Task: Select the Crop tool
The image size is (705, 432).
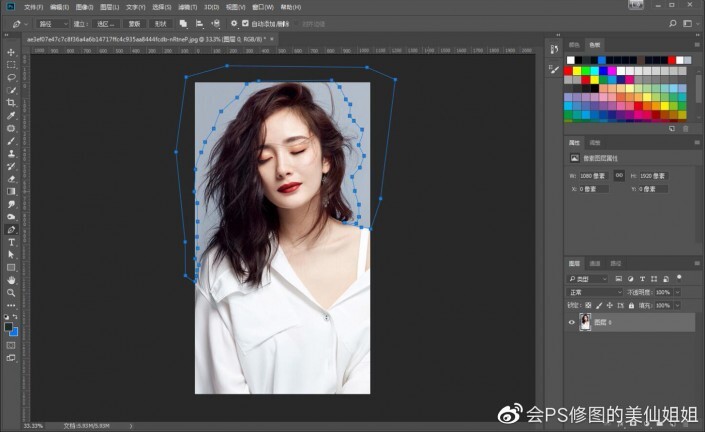Action: coord(11,103)
